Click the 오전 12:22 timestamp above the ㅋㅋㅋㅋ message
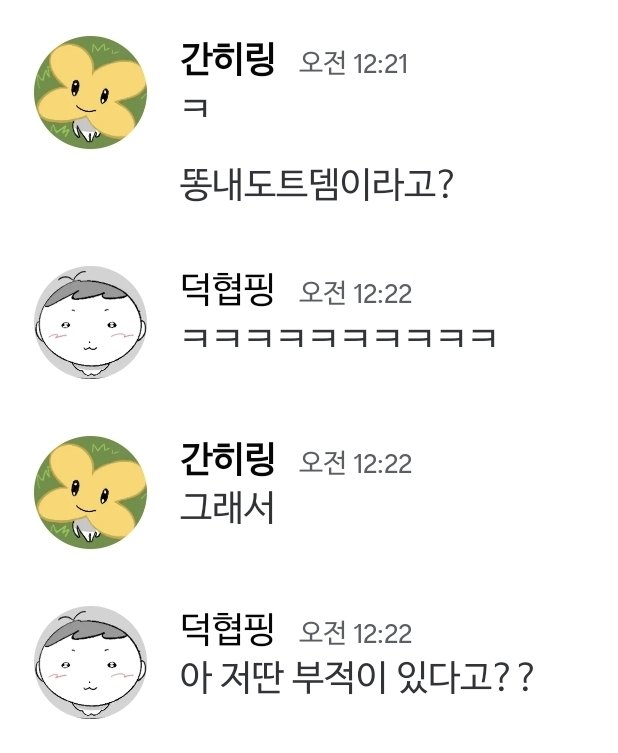 tap(355, 292)
